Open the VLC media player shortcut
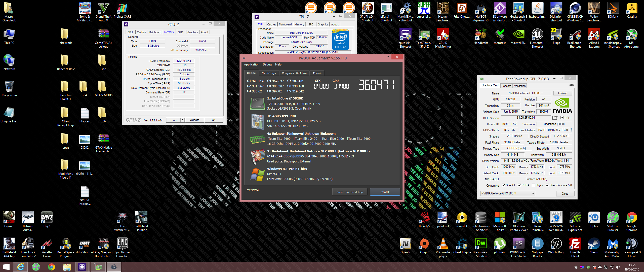The height and width of the screenshot is (272, 644). point(443,248)
